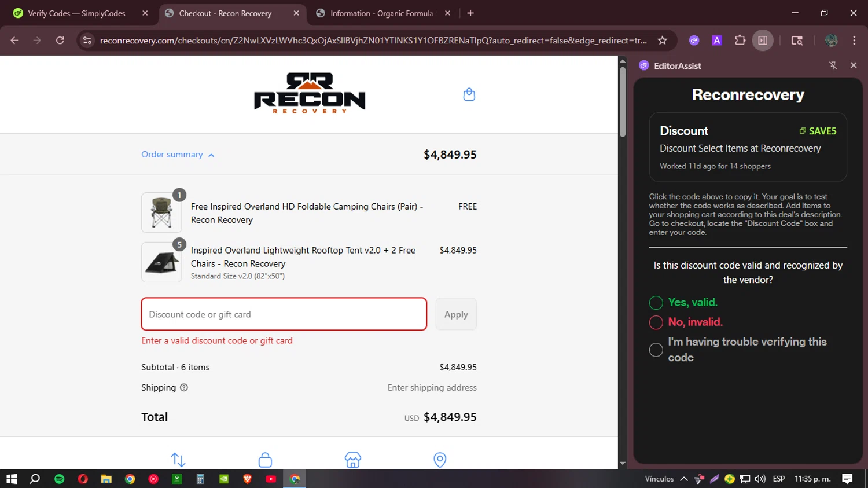Open the Windows notification center
The image size is (868, 488).
(848, 479)
